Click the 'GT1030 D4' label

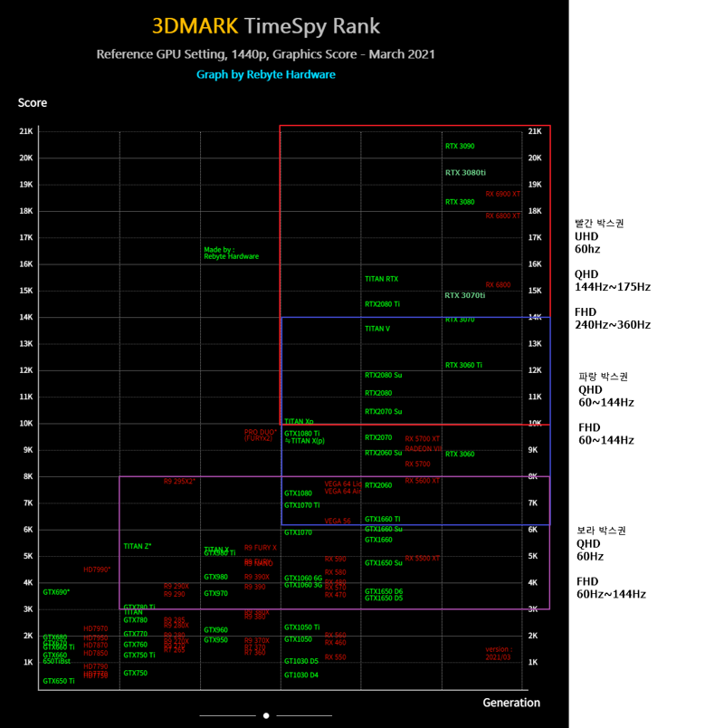(x=301, y=675)
